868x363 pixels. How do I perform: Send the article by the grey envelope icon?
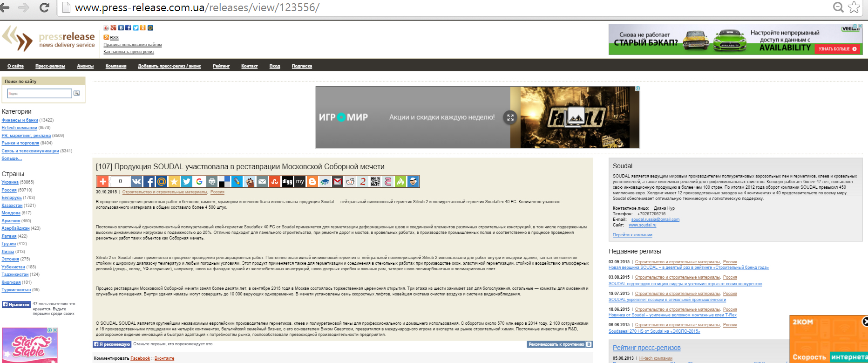coord(262,181)
